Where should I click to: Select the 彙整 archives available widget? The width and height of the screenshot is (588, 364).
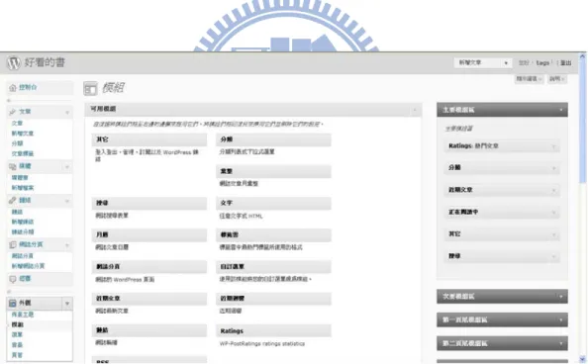coord(273,172)
